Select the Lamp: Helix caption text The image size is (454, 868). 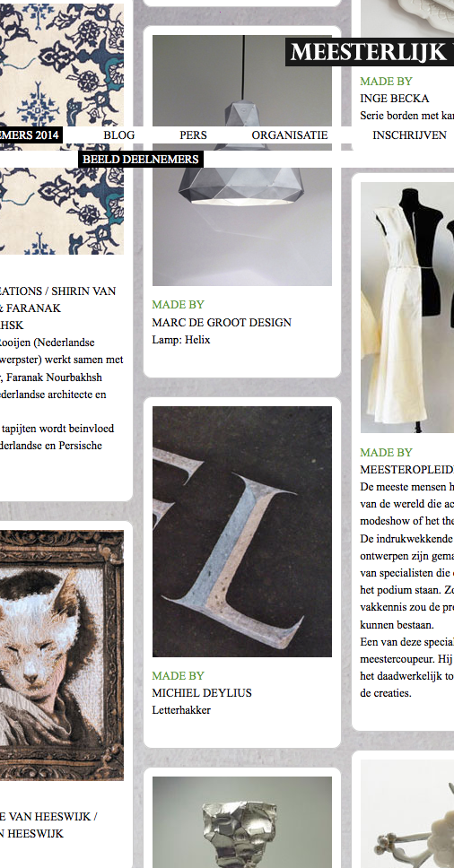(x=181, y=340)
